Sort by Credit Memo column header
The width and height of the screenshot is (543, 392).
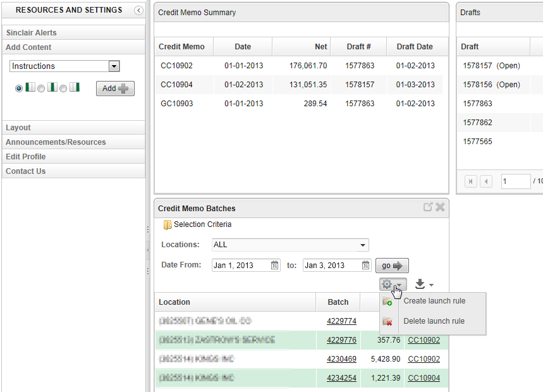pyautogui.click(x=184, y=47)
